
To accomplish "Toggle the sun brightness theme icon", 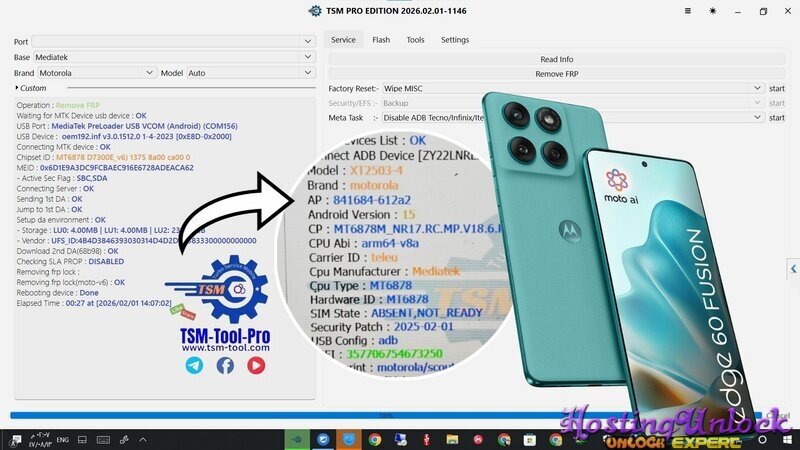I will tap(712, 11).
